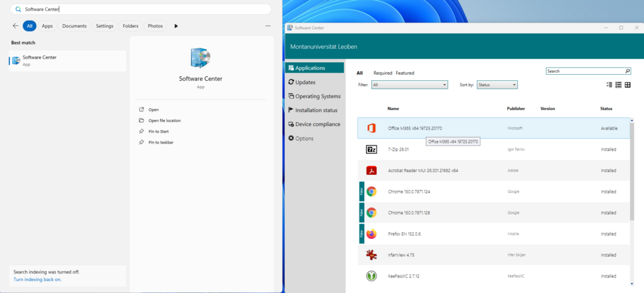644x293 pixels.
Task: Click the New badge on Firefox row
Action: pos(361,234)
